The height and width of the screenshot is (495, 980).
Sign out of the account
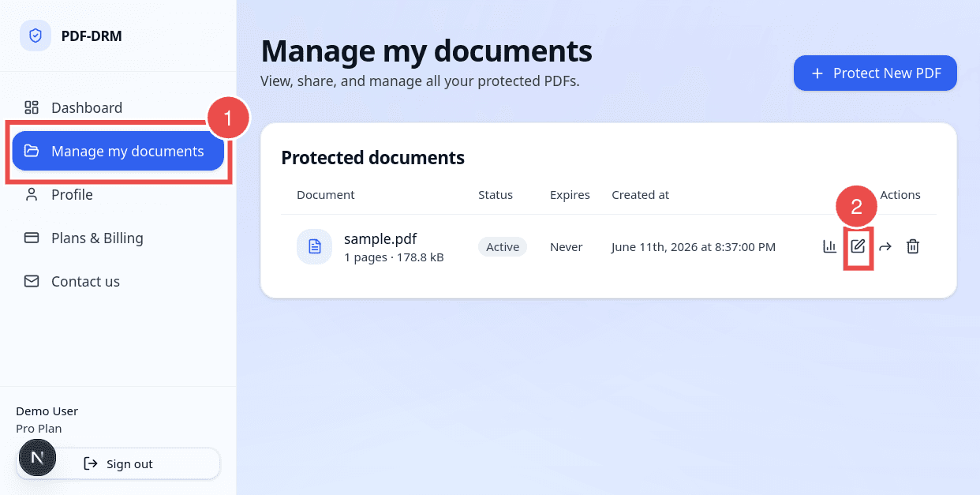(118, 463)
